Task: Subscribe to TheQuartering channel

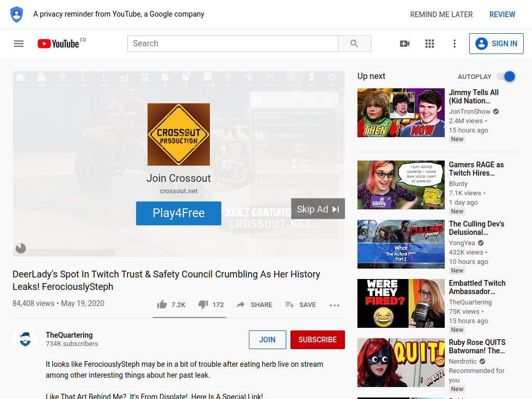Action: 317,340
